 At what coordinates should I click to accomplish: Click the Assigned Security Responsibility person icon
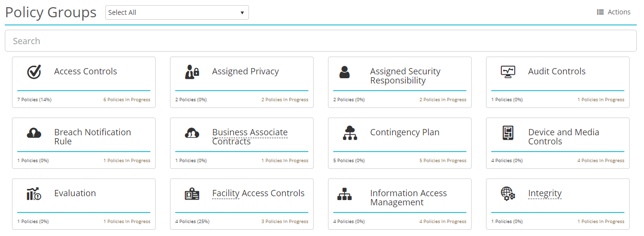[x=344, y=72]
